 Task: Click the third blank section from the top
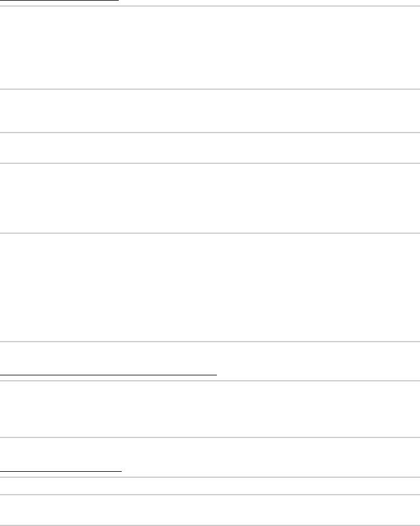point(210,148)
